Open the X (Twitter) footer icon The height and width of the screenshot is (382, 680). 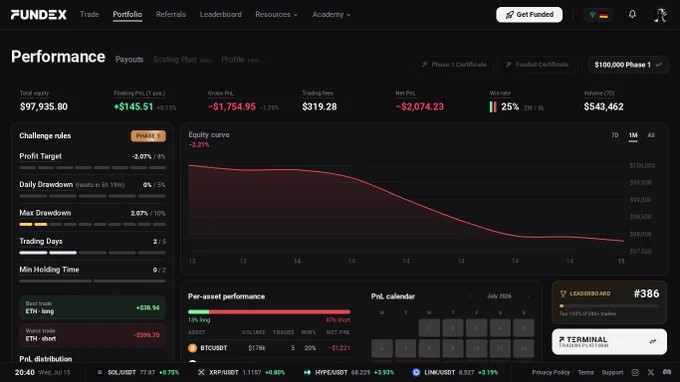click(651, 372)
